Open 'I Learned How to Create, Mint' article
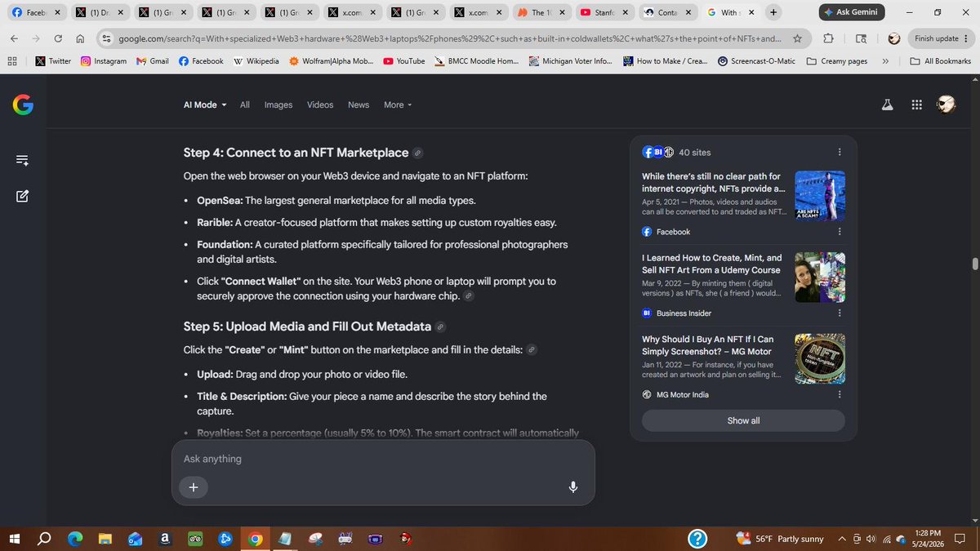 [712, 264]
